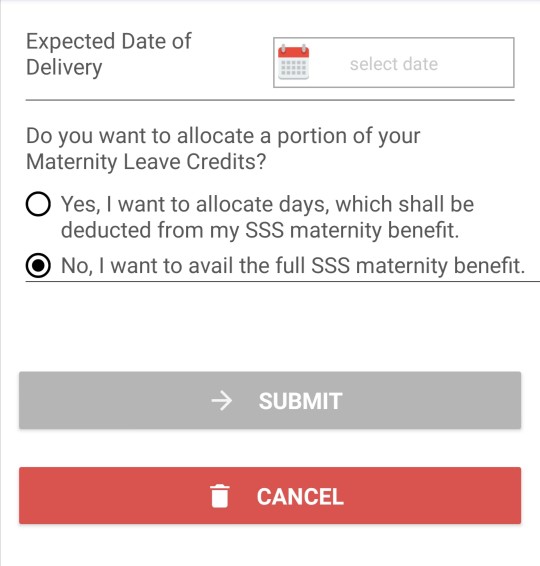540x566 pixels.
Task: Click the 'select date' placeholder text
Action: pyautogui.click(x=394, y=64)
